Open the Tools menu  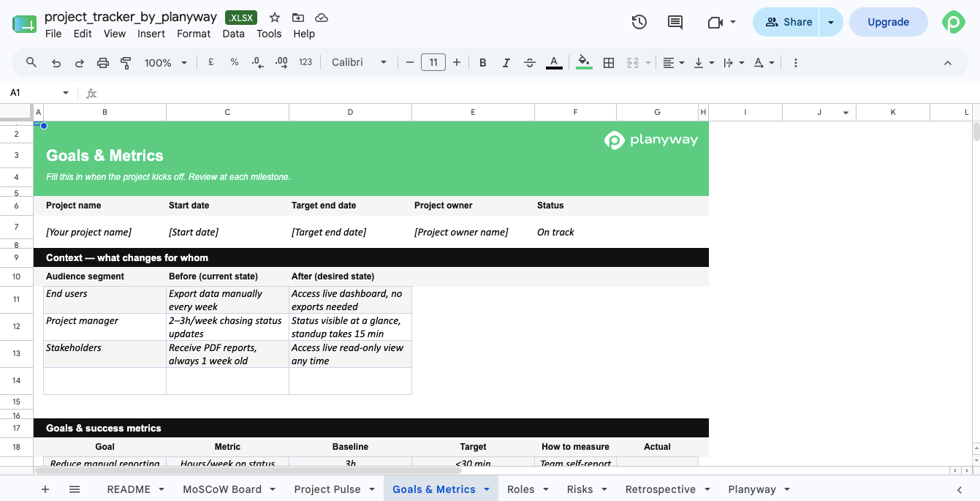click(x=269, y=34)
